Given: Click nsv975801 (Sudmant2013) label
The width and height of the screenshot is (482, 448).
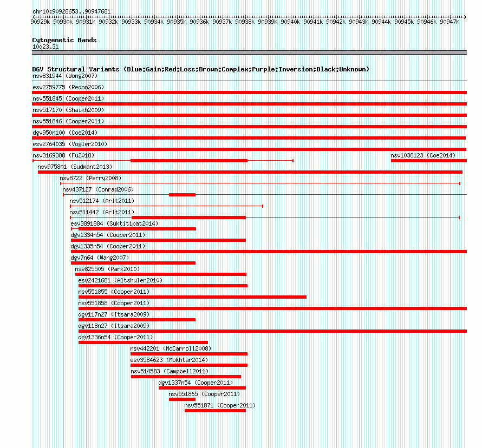Looking at the screenshot, I should pos(75,167).
